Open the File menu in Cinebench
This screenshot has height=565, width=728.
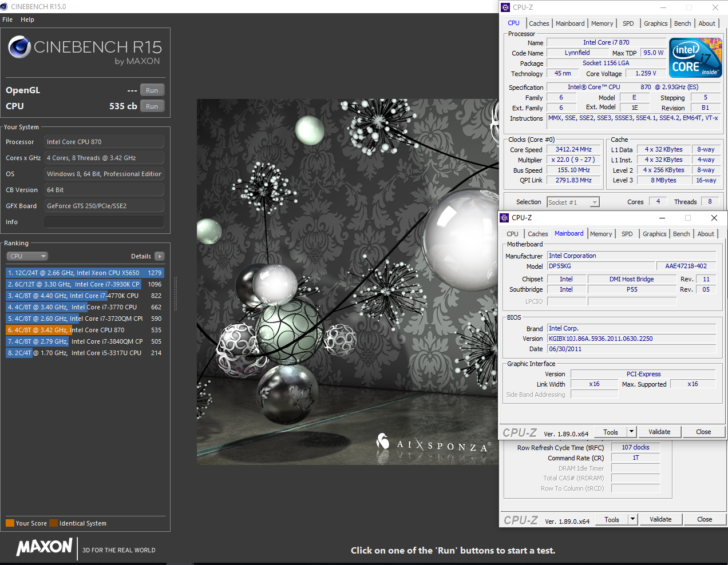[x=7, y=19]
